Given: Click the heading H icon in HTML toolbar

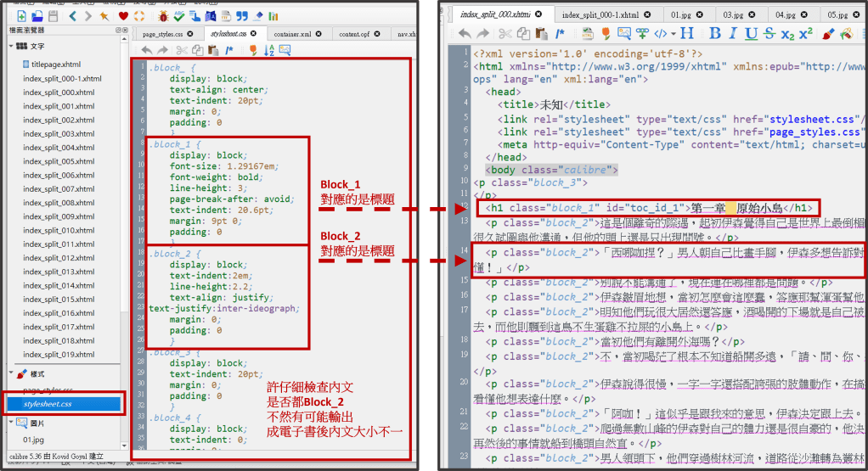Looking at the screenshot, I should [687, 34].
